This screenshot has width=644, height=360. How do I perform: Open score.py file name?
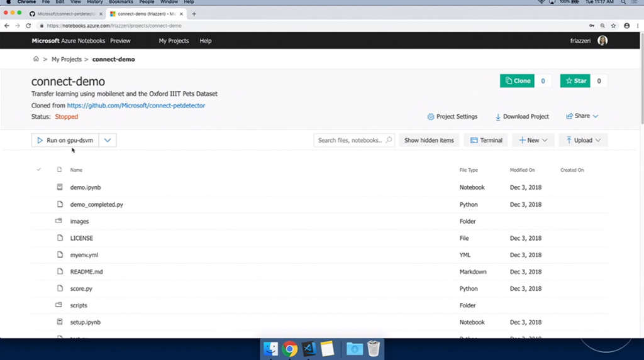pyautogui.click(x=81, y=288)
